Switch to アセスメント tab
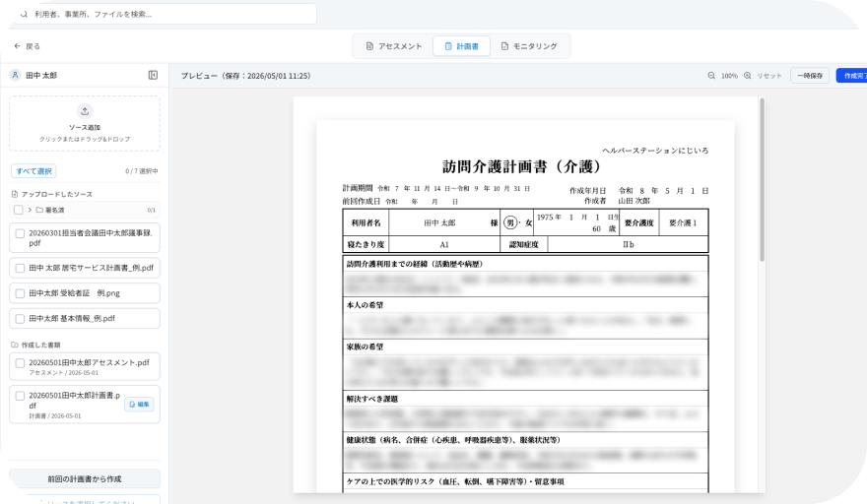The height and width of the screenshot is (504, 867). (x=394, y=46)
